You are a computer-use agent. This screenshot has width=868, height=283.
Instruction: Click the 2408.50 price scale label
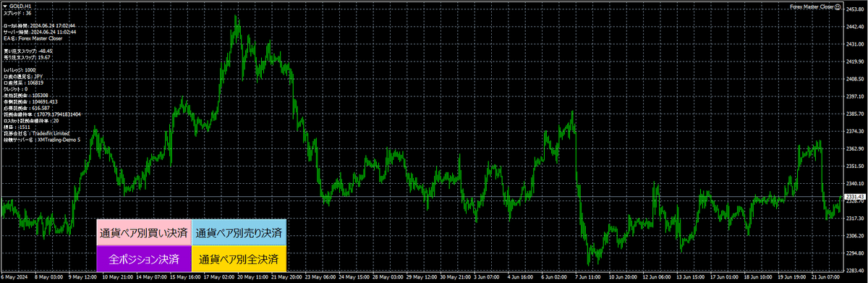(856, 80)
